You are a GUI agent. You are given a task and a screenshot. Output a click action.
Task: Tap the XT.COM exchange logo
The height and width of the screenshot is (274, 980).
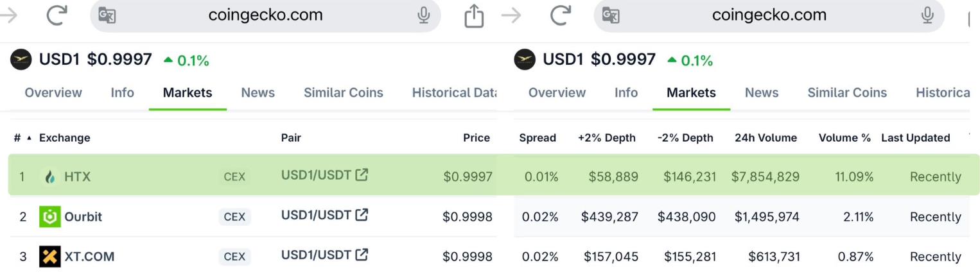49,257
